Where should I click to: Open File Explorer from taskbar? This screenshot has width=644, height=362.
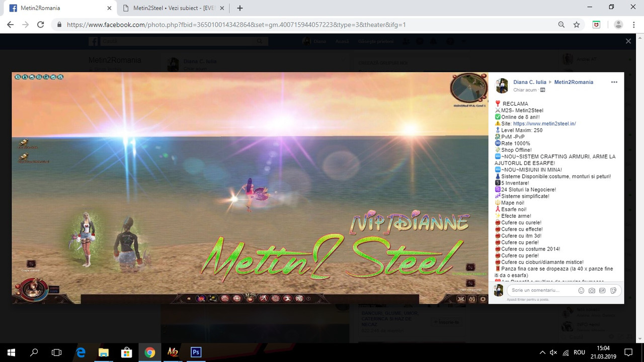pos(103,352)
